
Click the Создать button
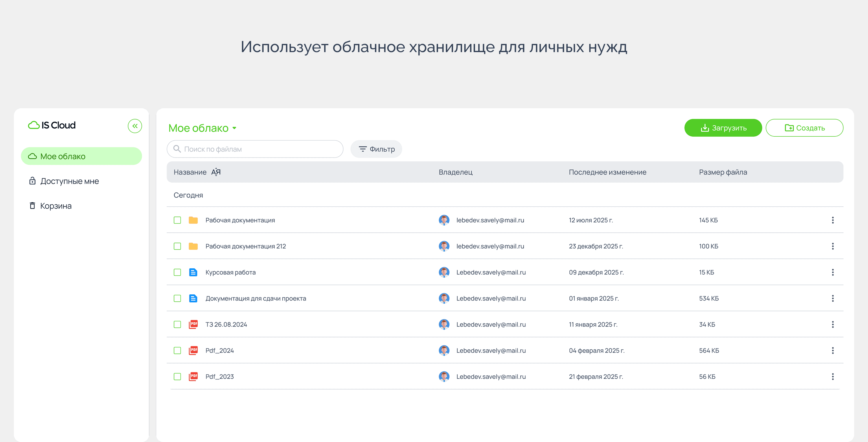(804, 128)
